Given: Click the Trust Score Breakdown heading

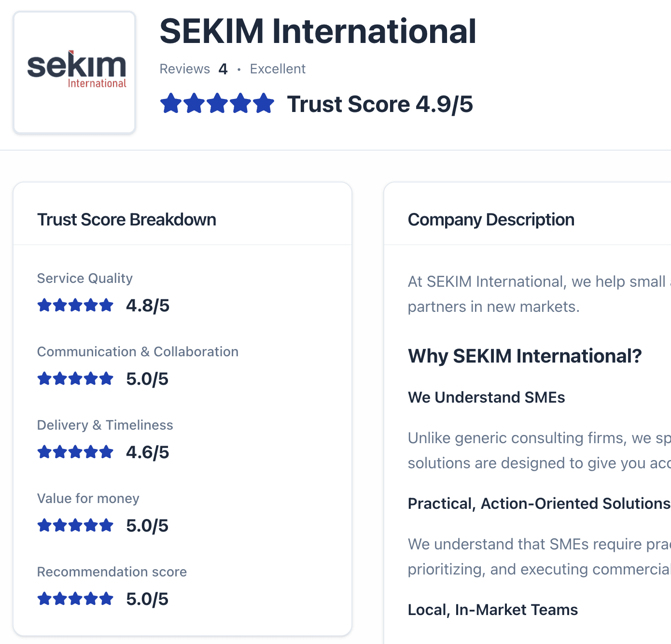Looking at the screenshot, I should [126, 220].
